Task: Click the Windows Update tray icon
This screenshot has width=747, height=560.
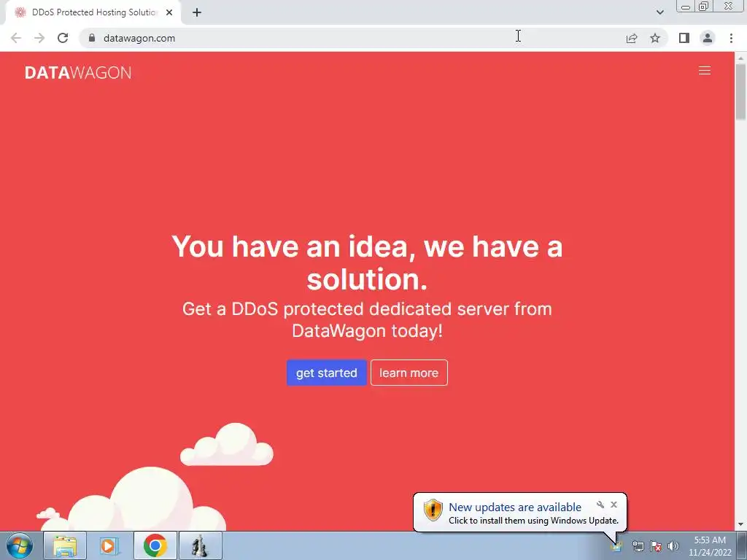Action: [x=616, y=545]
